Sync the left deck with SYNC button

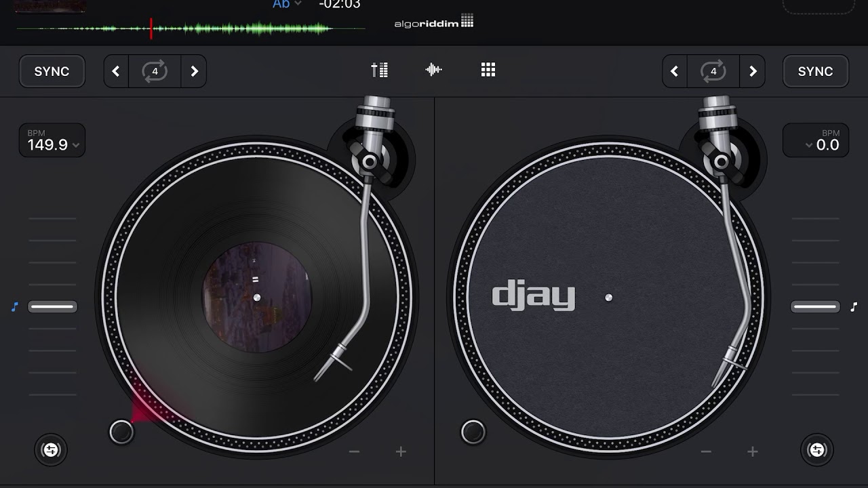[52, 71]
